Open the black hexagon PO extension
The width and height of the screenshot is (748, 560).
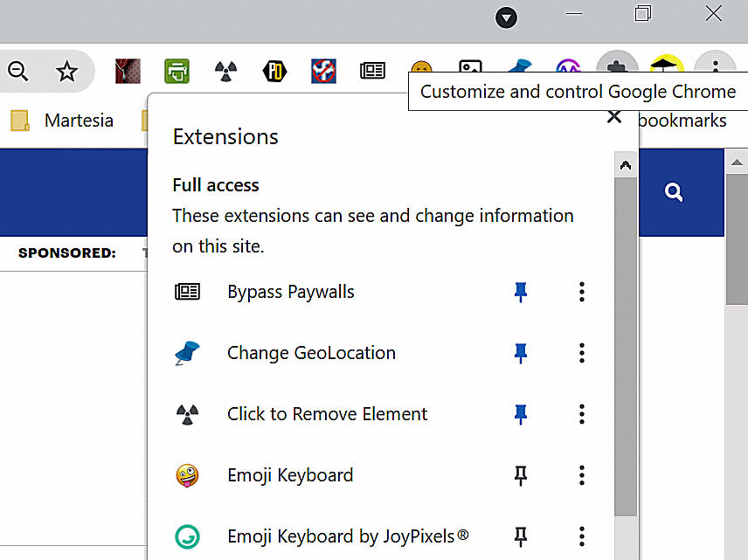click(274, 71)
